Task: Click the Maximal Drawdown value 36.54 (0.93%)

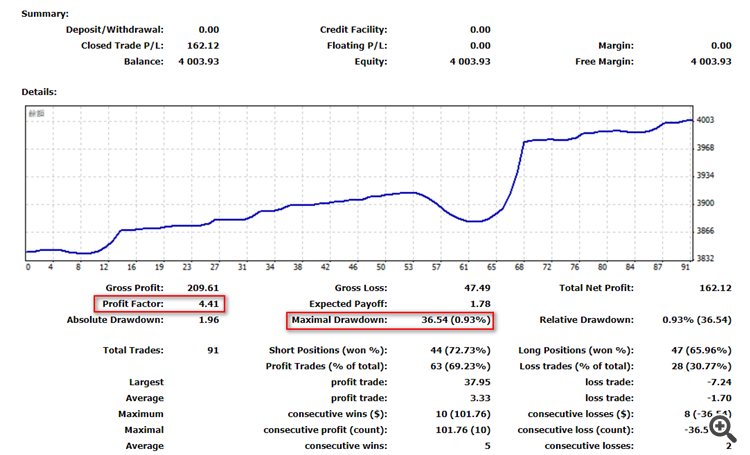Action: coord(456,320)
